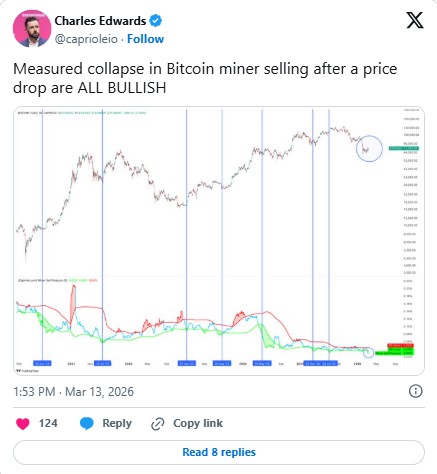Select the first blue date marker on the timeline

(42, 363)
